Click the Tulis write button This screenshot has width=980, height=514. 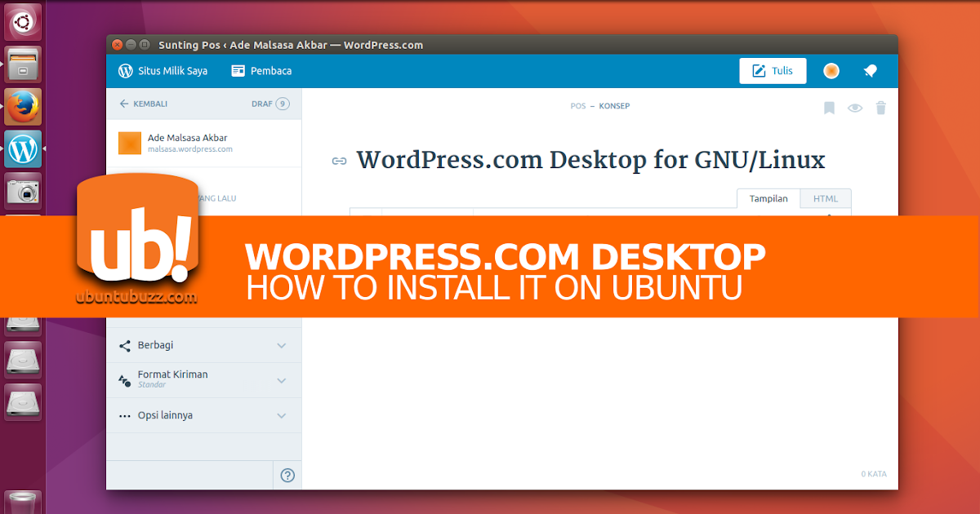773,71
